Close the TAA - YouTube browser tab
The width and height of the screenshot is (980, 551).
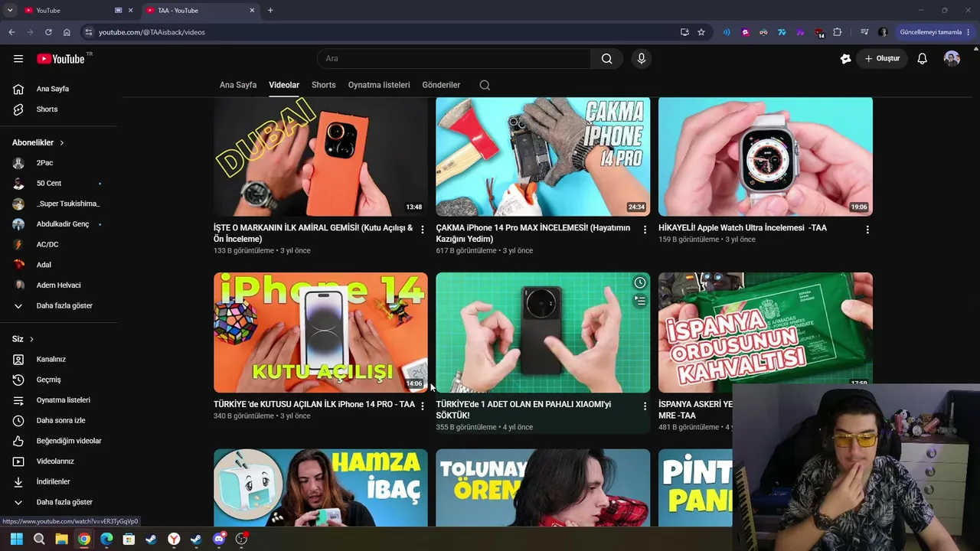tap(252, 11)
